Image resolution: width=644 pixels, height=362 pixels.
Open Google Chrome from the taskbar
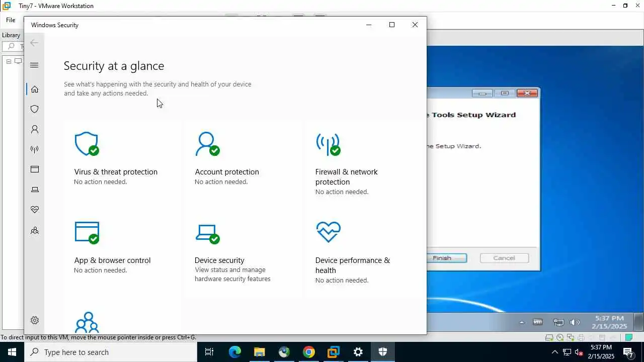point(309,352)
